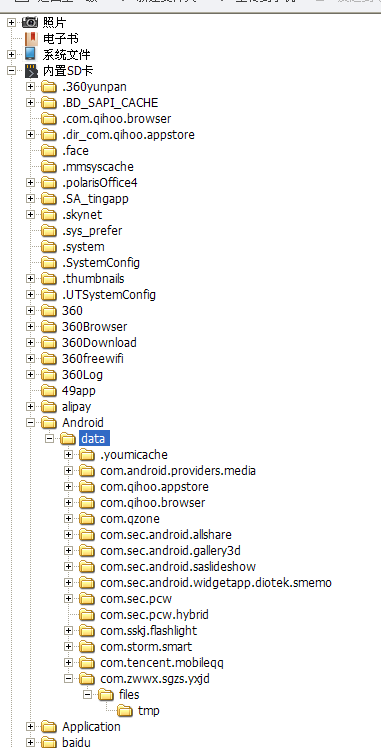Expand the .skynet folder
381x748 pixels.
(31, 215)
